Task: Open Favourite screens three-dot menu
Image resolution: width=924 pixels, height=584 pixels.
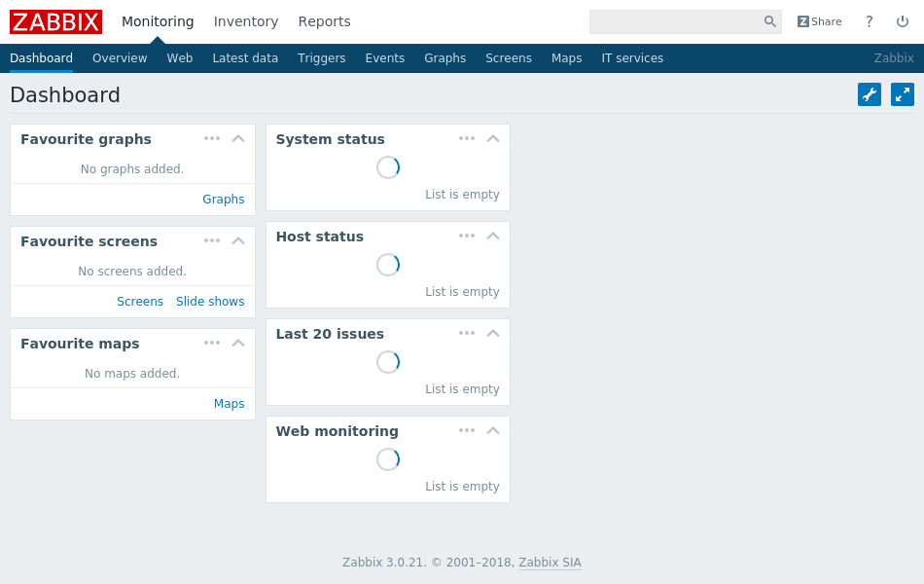Action: [212, 240]
